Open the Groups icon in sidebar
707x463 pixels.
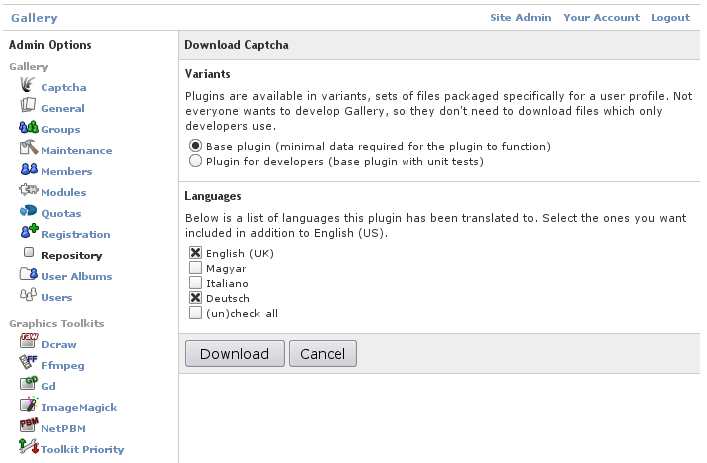(29, 127)
